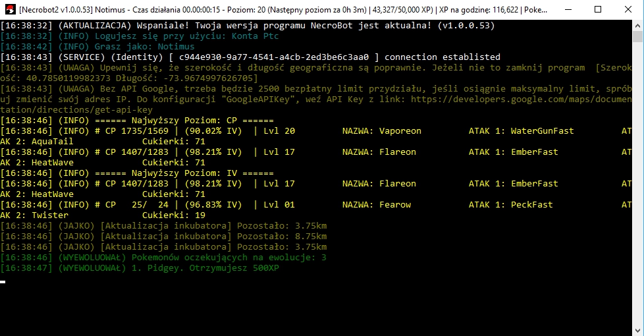Click the window title text with Notimus
The image size is (644, 336).
coord(283,9)
